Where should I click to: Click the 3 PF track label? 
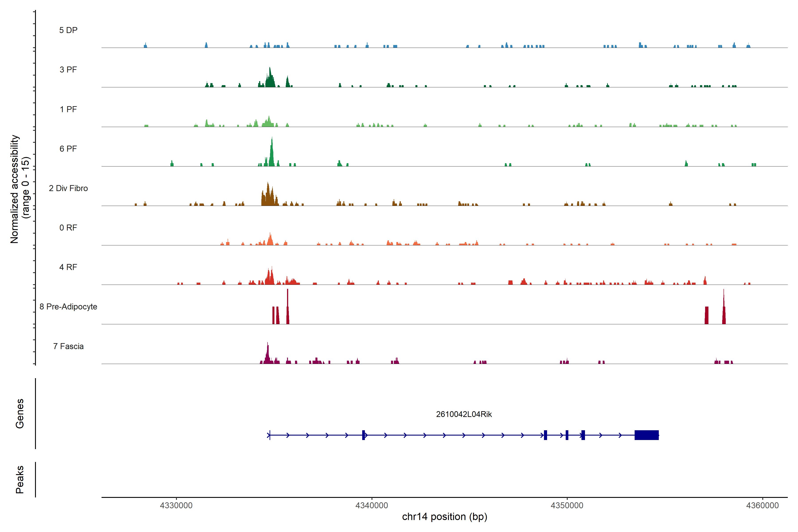tap(68, 70)
